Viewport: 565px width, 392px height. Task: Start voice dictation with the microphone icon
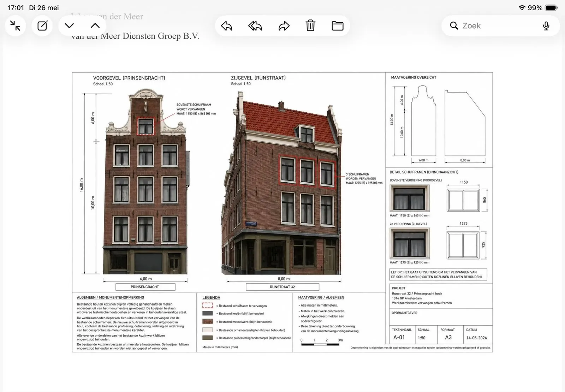click(x=546, y=26)
